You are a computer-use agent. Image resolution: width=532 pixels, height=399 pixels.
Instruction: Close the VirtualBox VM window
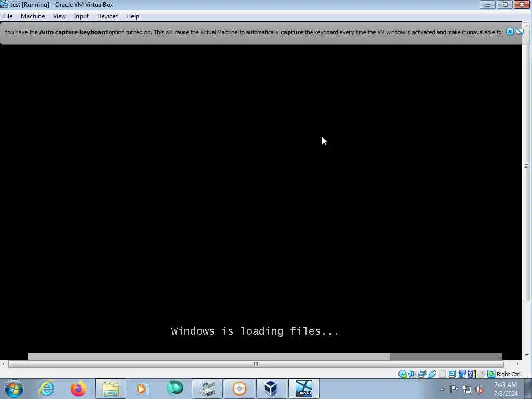[522, 4]
